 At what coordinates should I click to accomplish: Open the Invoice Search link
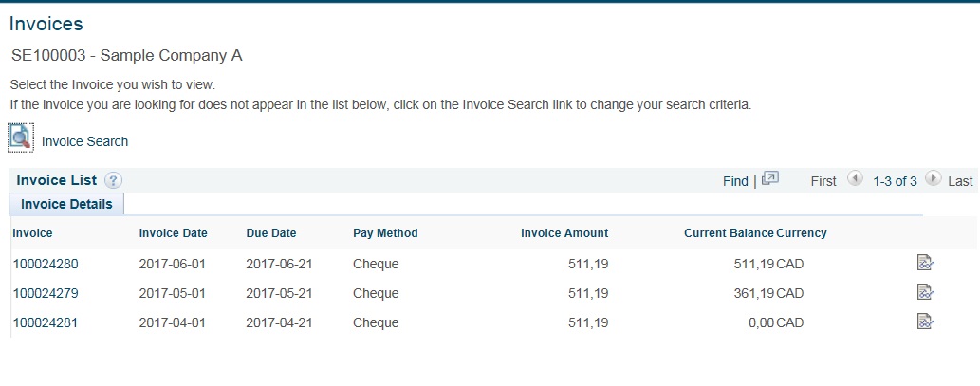(85, 141)
